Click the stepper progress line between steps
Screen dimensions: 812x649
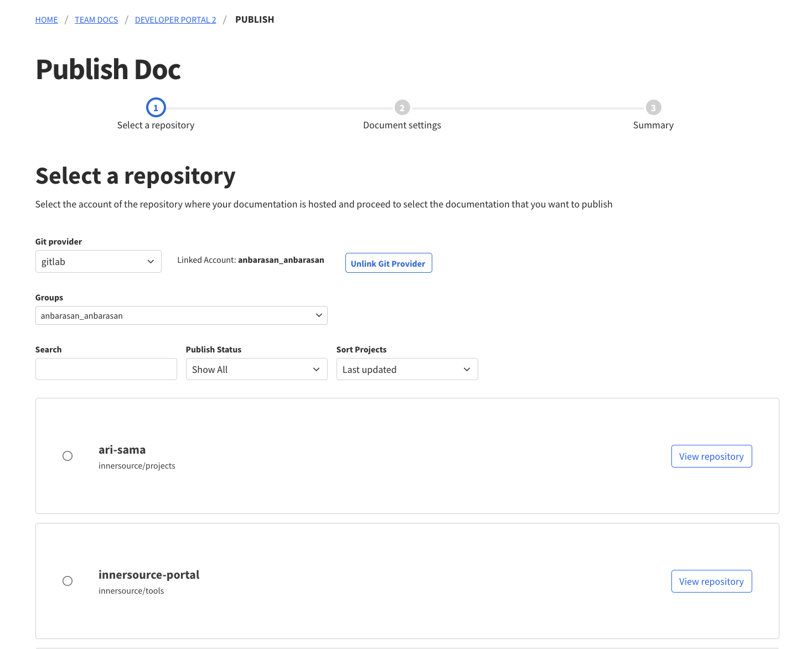point(278,107)
